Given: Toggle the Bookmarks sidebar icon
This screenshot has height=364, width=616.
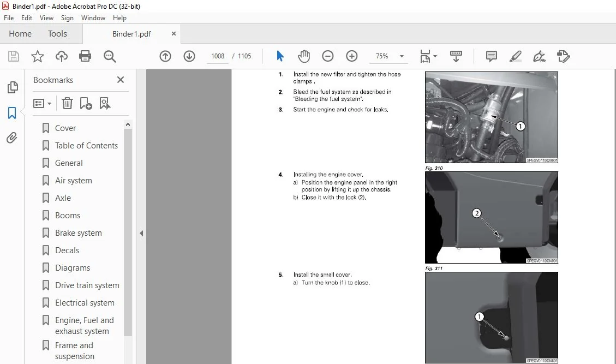Looking at the screenshot, I should [12, 113].
